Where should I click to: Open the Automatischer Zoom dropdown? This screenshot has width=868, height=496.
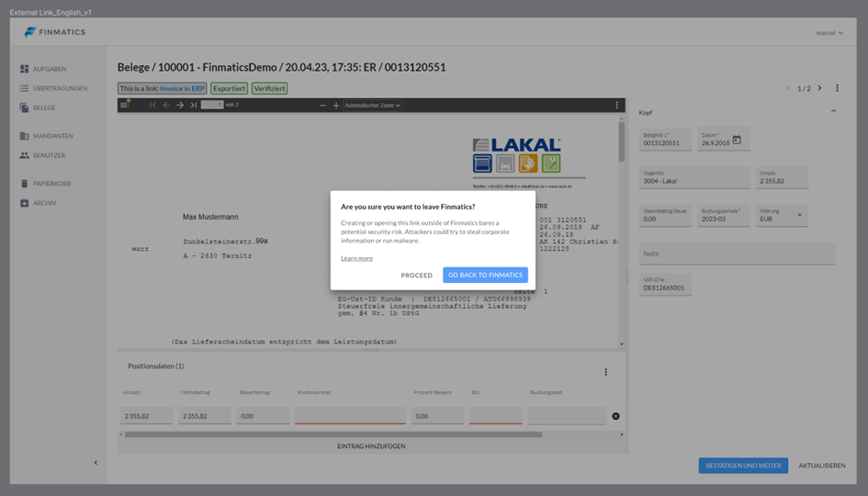click(372, 106)
